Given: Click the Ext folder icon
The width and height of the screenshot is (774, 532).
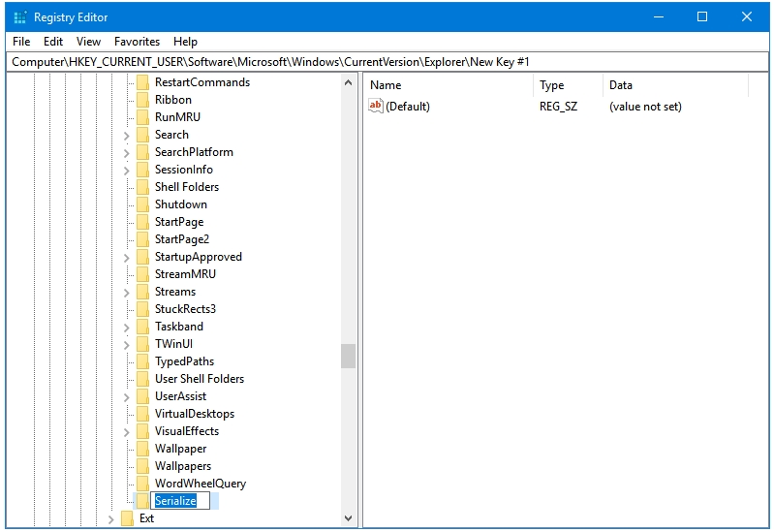Looking at the screenshot, I should 127,518.
